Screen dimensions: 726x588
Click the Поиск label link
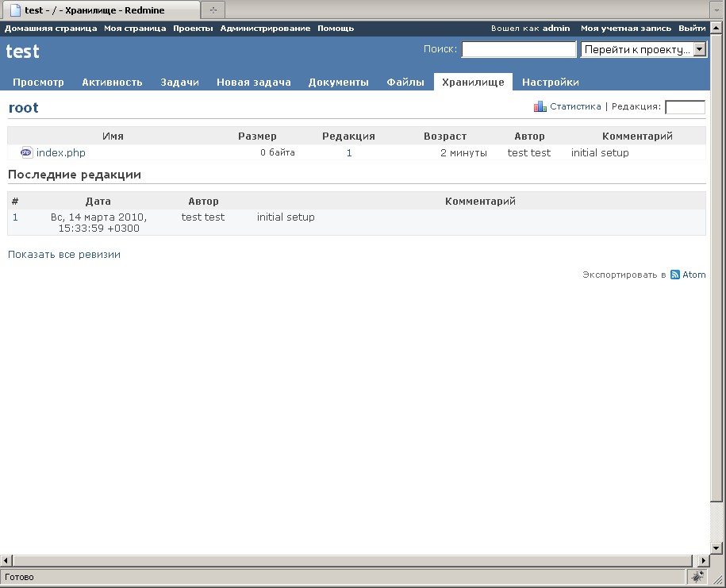click(440, 49)
